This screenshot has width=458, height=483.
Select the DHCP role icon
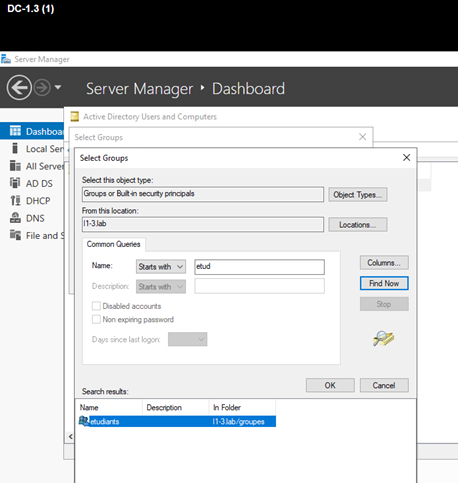tap(15, 200)
